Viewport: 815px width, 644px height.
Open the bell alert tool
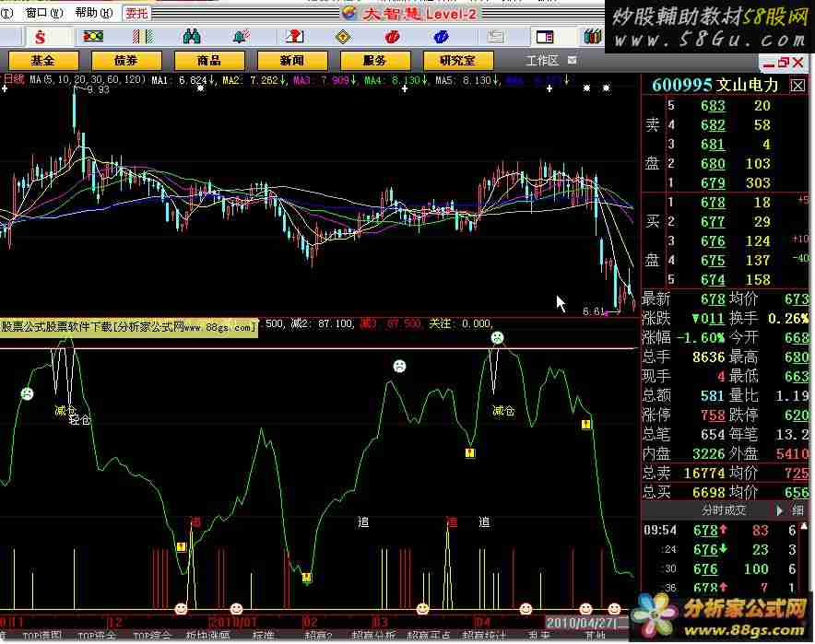click(x=242, y=36)
